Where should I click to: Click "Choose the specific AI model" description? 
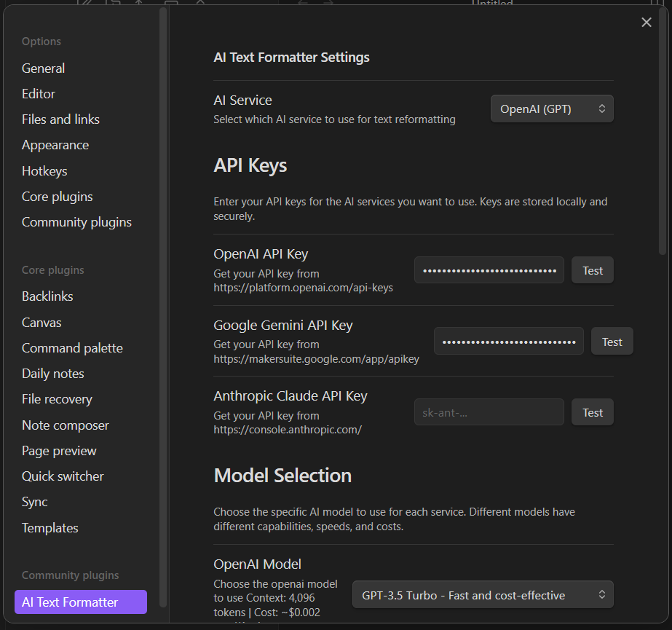click(395, 519)
